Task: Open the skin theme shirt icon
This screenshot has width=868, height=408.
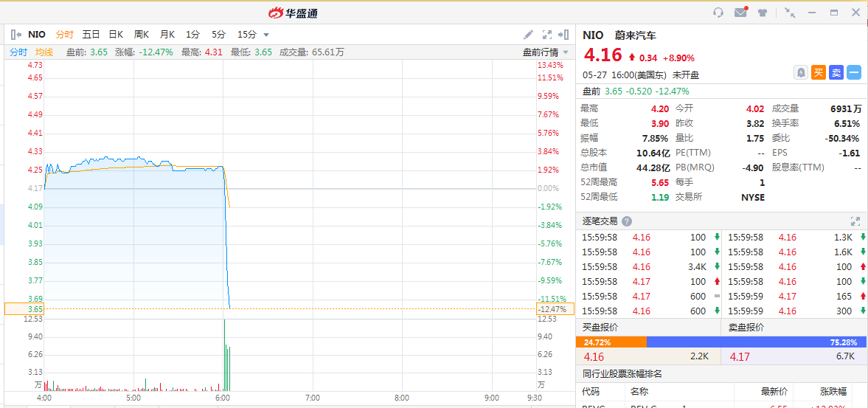Action: (x=763, y=13)
